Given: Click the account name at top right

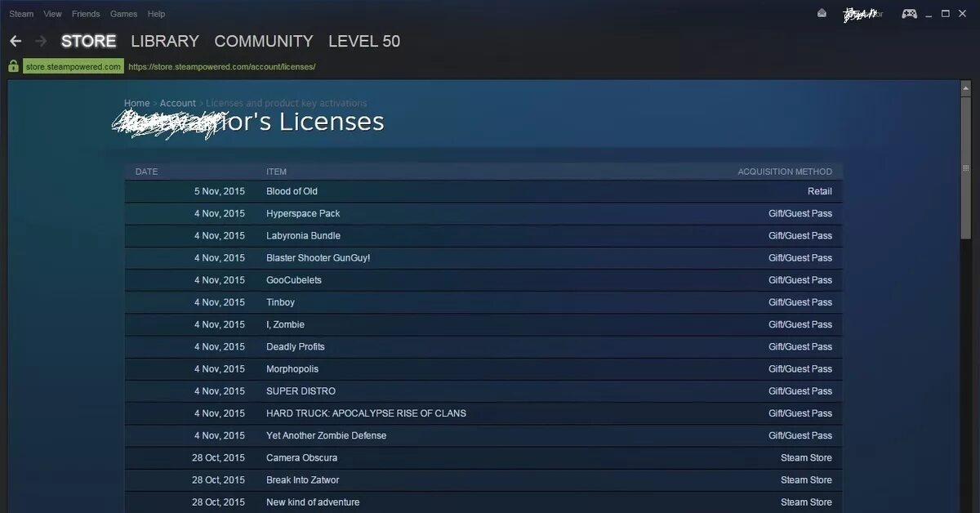Looking at the screenshot, I should 862,14.
